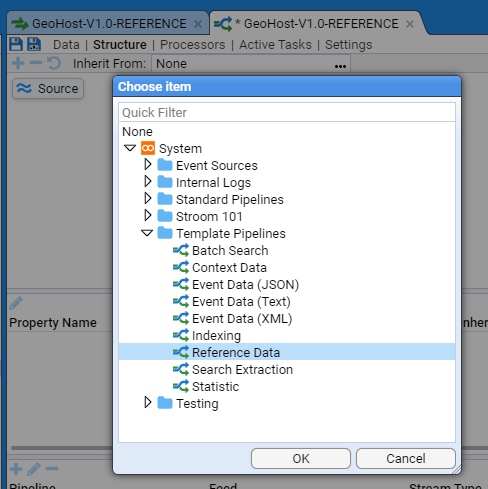Switch to the Processors tab

(x=193, y=45)
